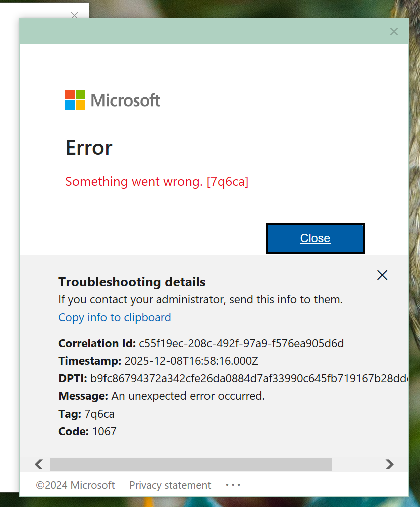420x507 pixels.
Task: Dismiss the Troubleshooting details panel
Action: [x=382, y=275]
